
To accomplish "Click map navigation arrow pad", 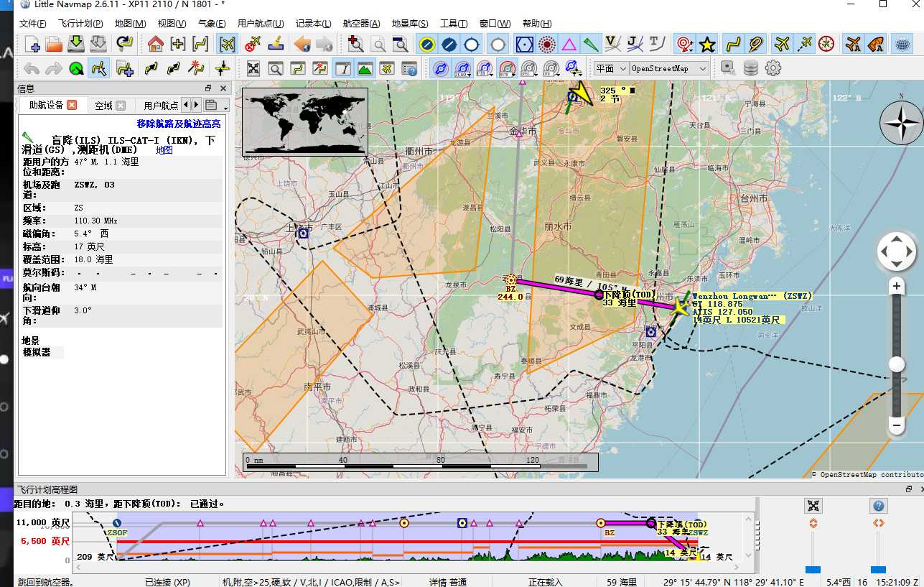I will (x=896, y=251).
